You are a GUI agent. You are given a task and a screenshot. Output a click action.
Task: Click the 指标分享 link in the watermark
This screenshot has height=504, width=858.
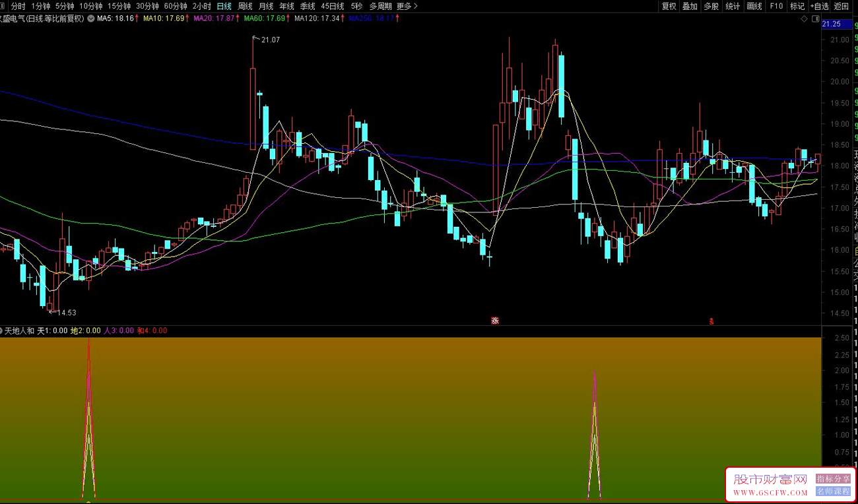(833, 479)
